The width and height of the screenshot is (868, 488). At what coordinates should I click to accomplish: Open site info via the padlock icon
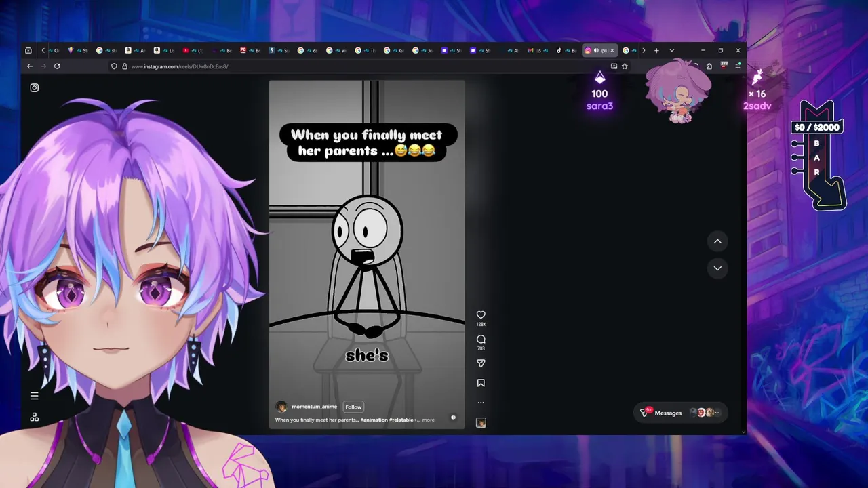(x=124, y=66)
